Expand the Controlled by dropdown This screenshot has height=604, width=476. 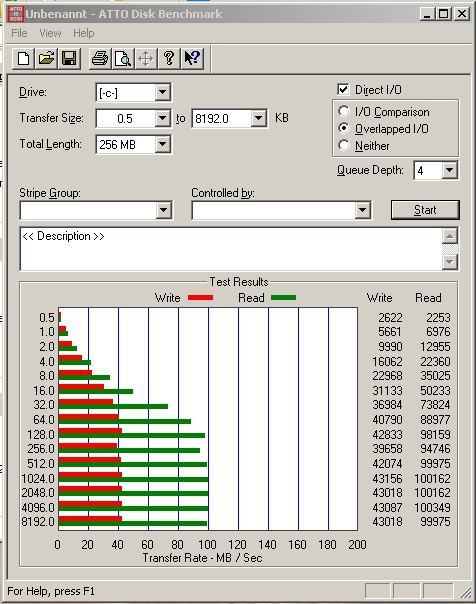pyautogui.click(x=362, y=210)
